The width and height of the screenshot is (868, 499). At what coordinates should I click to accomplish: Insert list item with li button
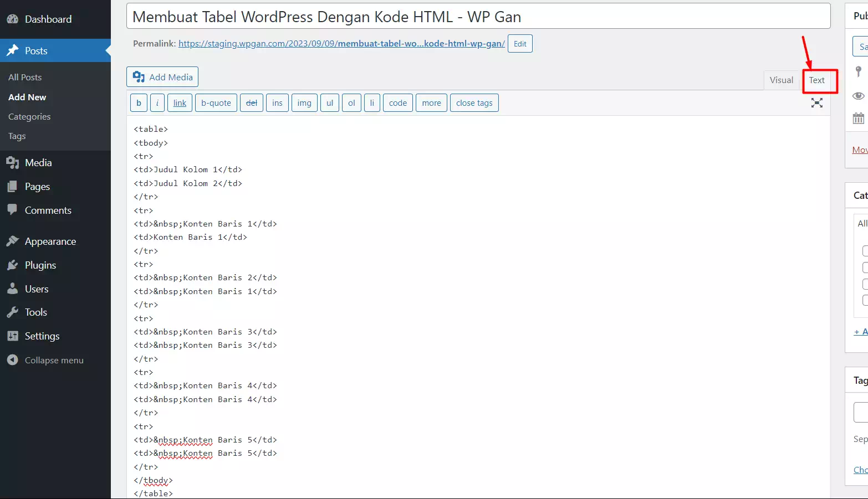[x=372, y=103]
